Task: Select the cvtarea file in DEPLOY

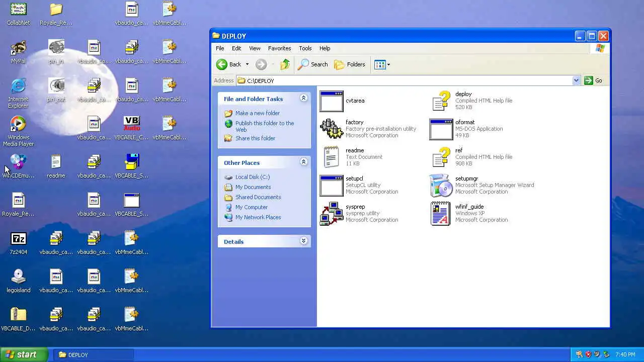Action: pos(342,101)
